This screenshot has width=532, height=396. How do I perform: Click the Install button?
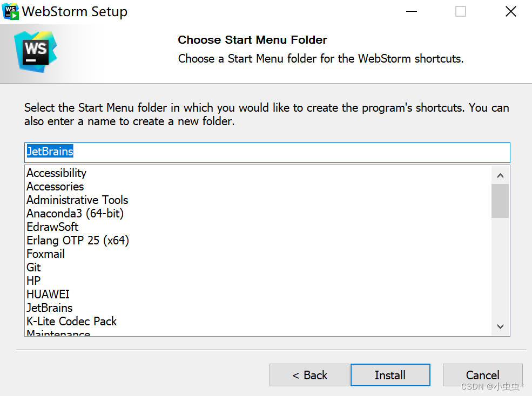[x=390, y=375]
